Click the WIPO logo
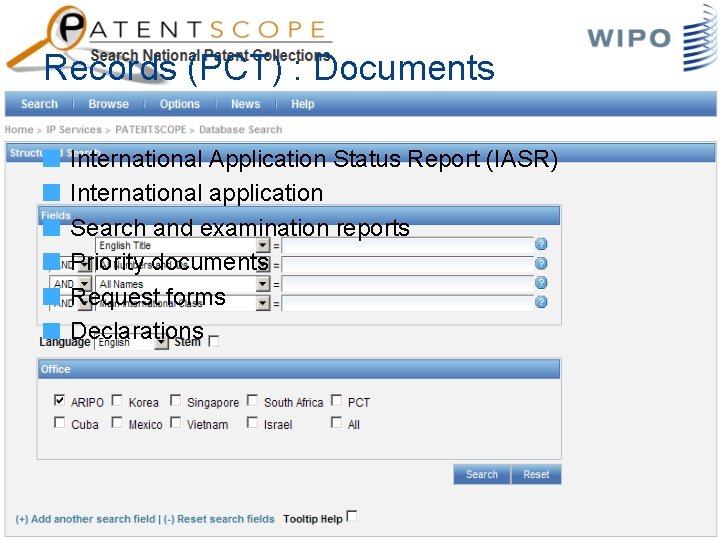720x540 pixels. point(651,39)
